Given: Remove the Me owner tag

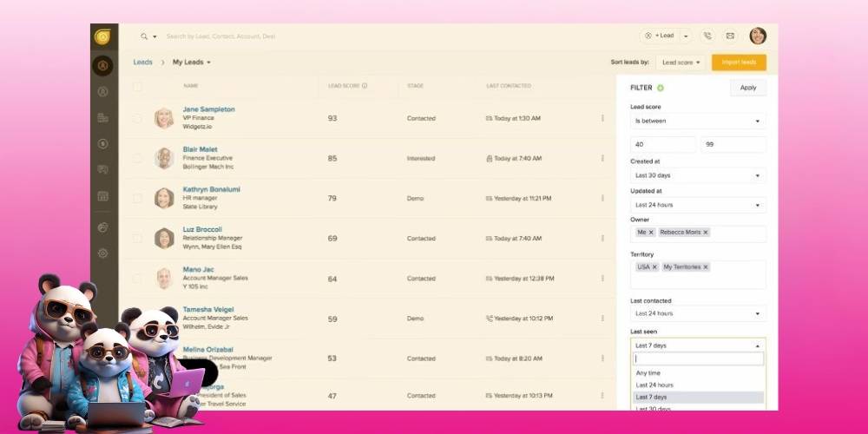Looking at the screenshot, I should [651, 233].
